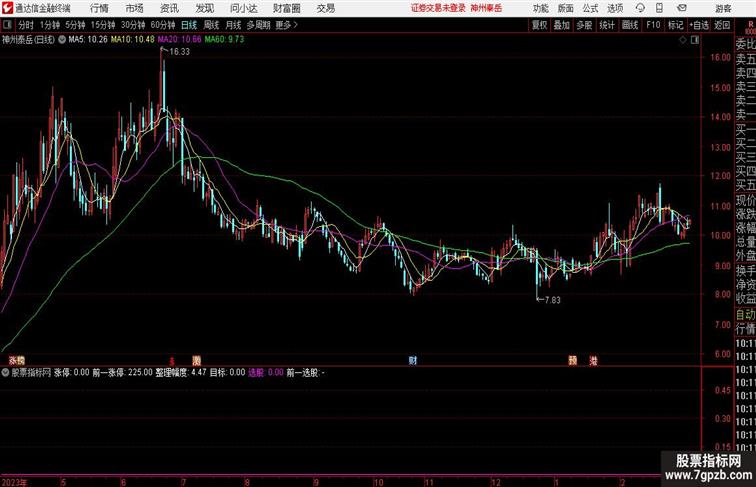This screenshot has width=756, height=487.
Task: Click the 前一涨停: 225.00 value
Action: click(122, 373)
